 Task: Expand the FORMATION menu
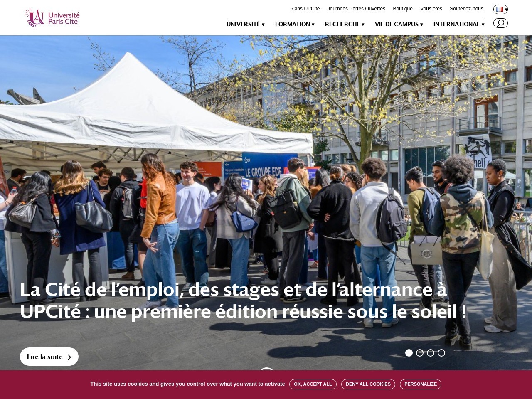pos(295,24)
